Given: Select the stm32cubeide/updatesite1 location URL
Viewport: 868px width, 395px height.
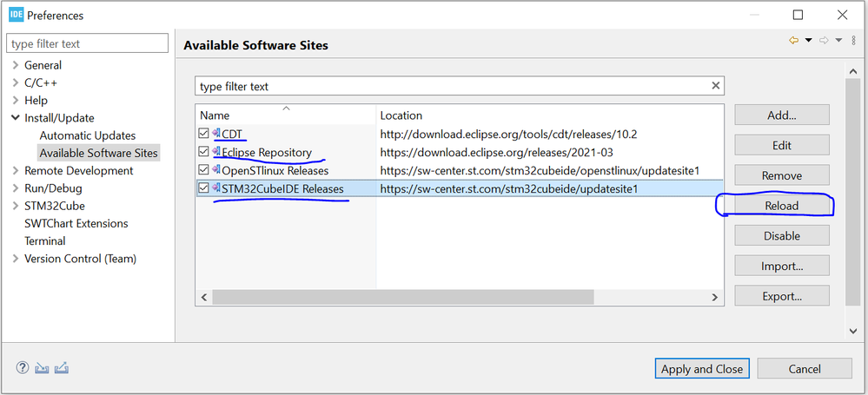Looking at the screenshot, I should click(x=509, y=189).
